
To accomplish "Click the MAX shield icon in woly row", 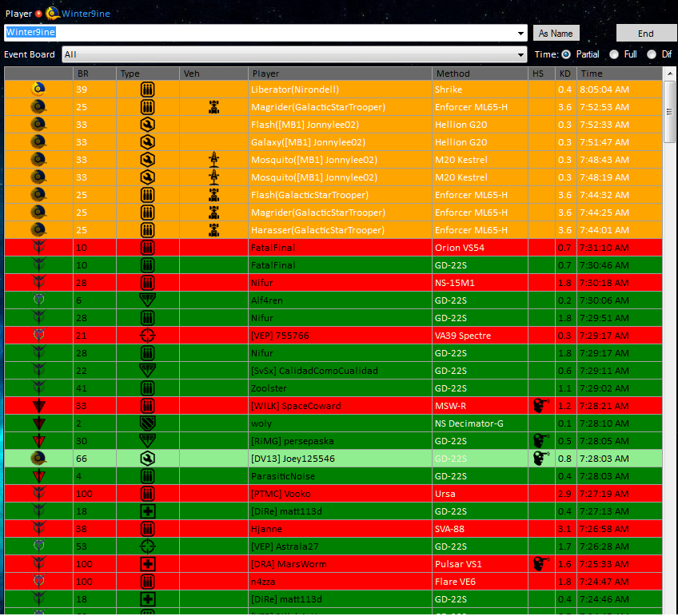I will (x=147, y=423).
